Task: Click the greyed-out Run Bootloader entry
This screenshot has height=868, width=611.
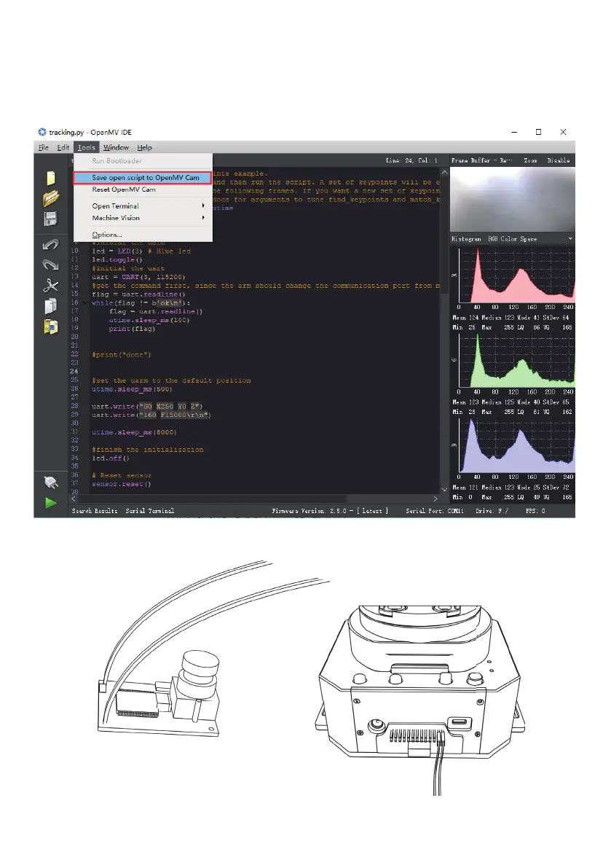Action: click(x=143, y=160)
